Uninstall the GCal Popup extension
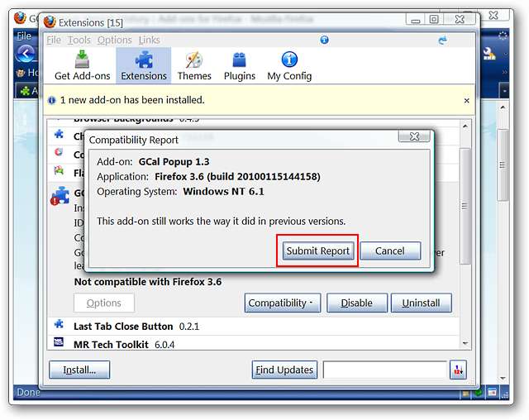The height and width of the screenshot is (420, 529). 421,303
